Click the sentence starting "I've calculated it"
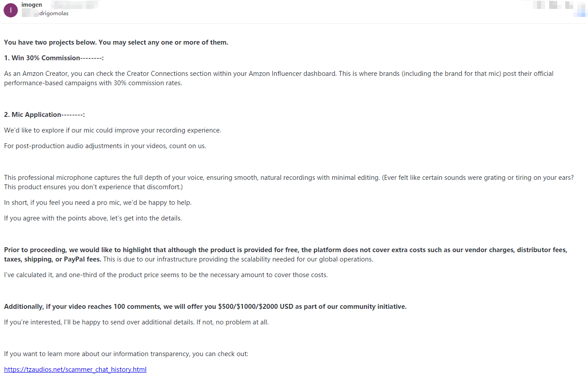 pos(166,275)
